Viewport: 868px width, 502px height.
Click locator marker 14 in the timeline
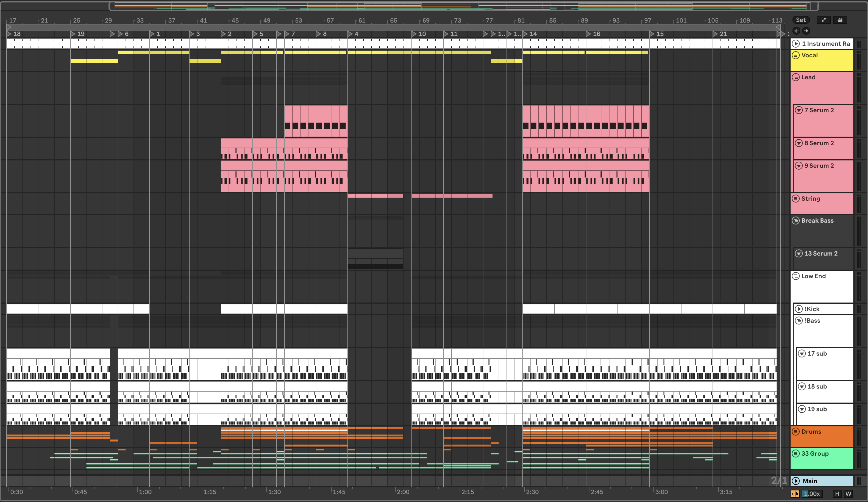tap(526, 34)
